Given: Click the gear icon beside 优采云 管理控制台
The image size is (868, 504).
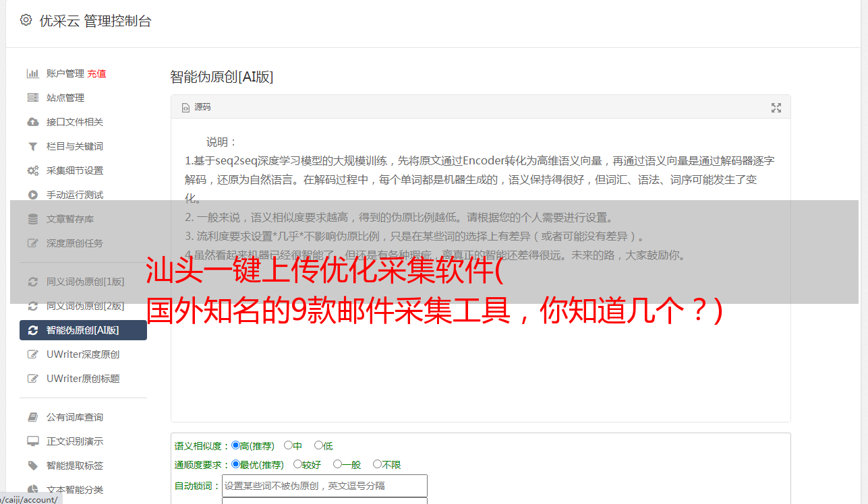Looking at the screenshot, I should point(26,20).
